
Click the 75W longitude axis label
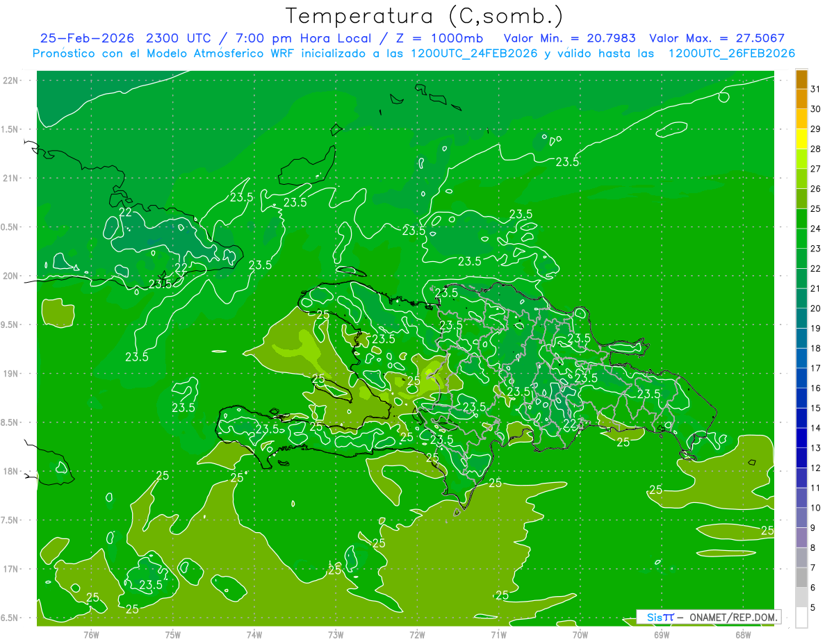173,634
